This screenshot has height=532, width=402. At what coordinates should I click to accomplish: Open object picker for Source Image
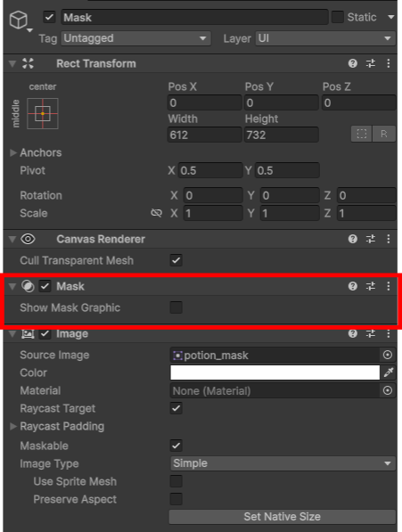click(388, 355)
